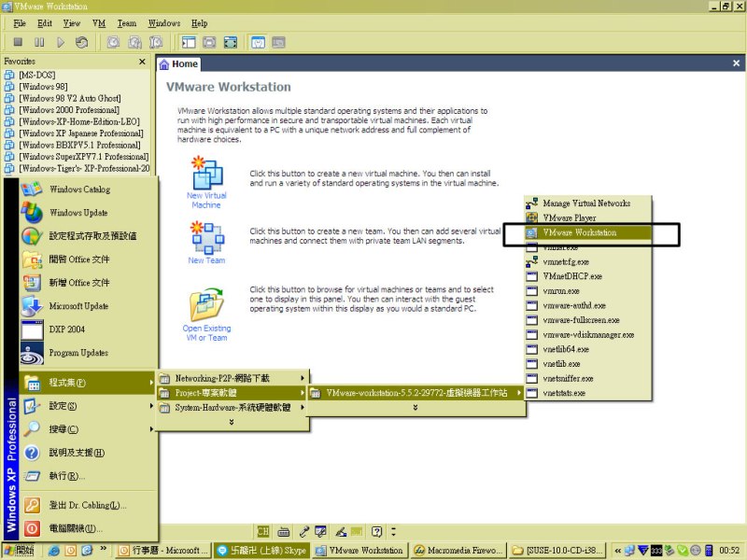Expand the System-Hardware-系統硬體軟體 submenu
Image resolution: width=747 pixels, height=560 pixels.
point(233,408)
